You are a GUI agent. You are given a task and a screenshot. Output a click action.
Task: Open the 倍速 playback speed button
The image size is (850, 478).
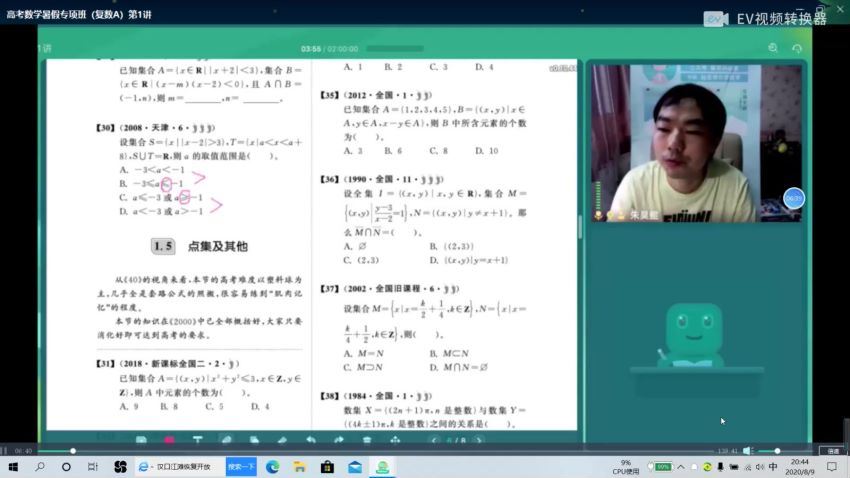coord(832,451)
